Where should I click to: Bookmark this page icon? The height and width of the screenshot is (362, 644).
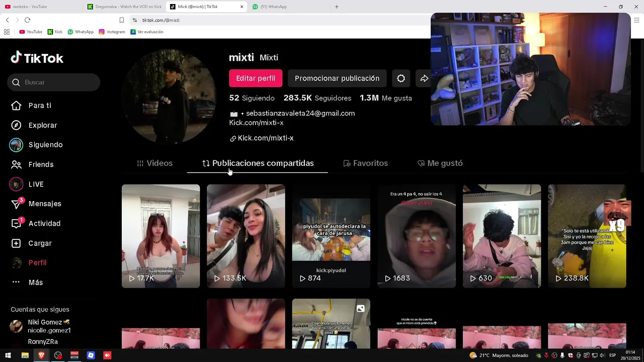121,20
